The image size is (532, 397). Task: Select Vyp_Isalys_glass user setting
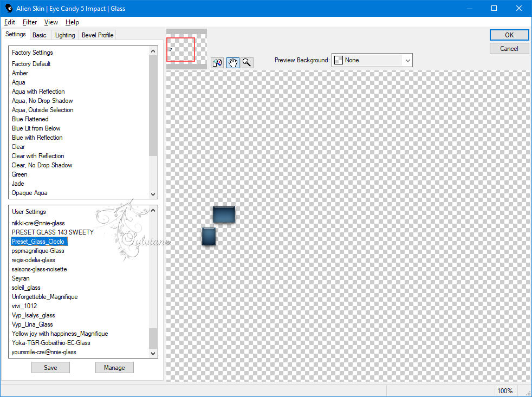coord(33,315)
